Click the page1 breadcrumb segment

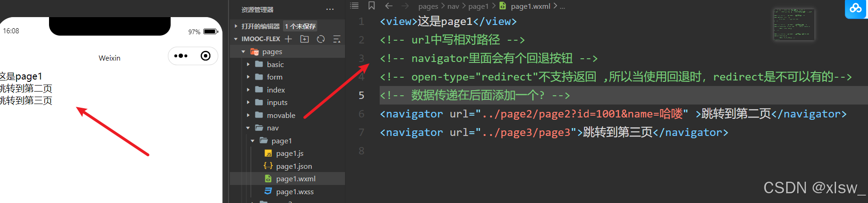point(478,6)
